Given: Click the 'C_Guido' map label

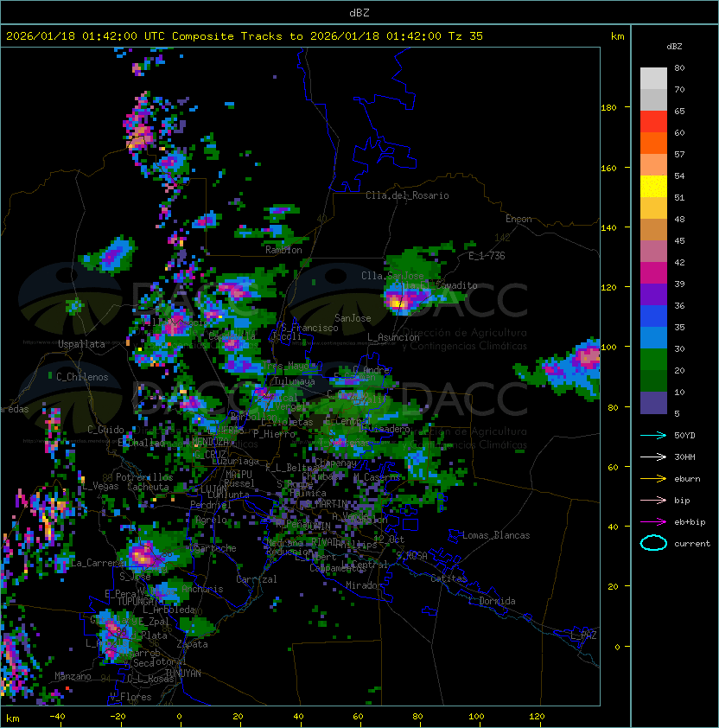Looking at the screenshot, I should click(x=105, y=430).
